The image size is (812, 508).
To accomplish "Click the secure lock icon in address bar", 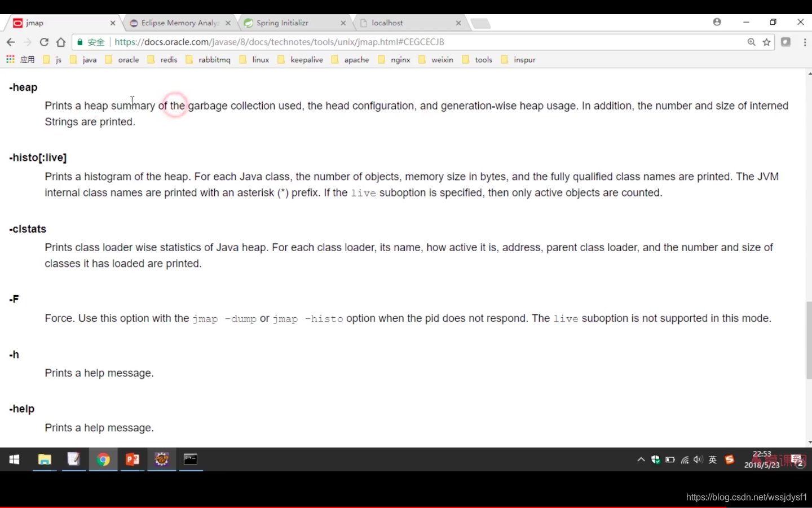I will click(x=80, y=42).
